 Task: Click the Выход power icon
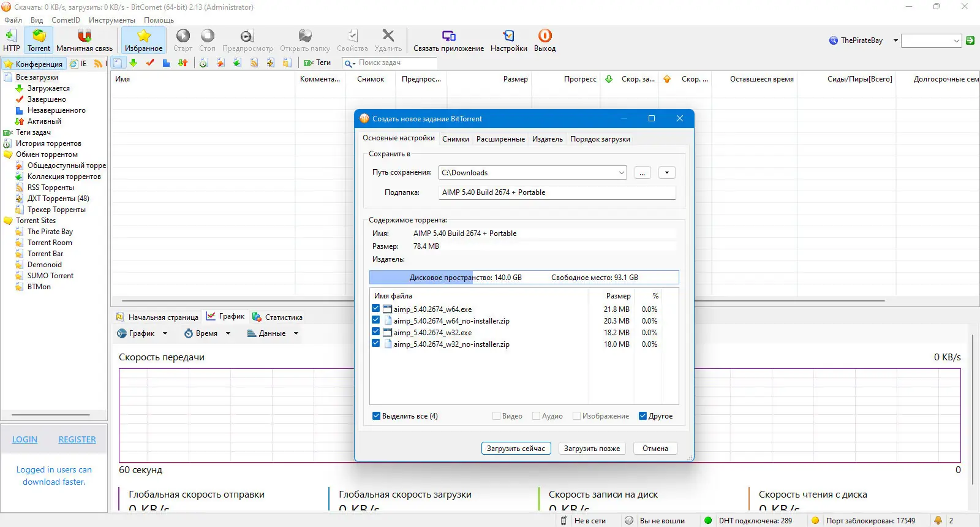545,36
